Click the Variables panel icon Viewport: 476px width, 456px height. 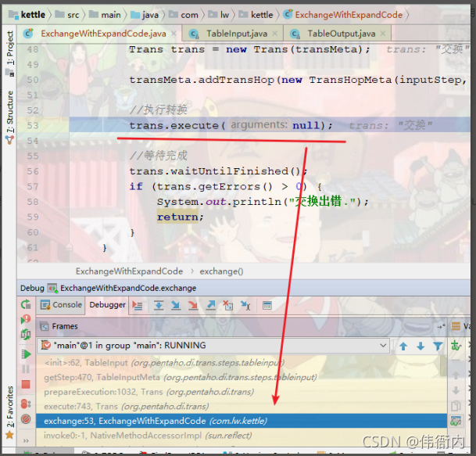coord(456,326)
